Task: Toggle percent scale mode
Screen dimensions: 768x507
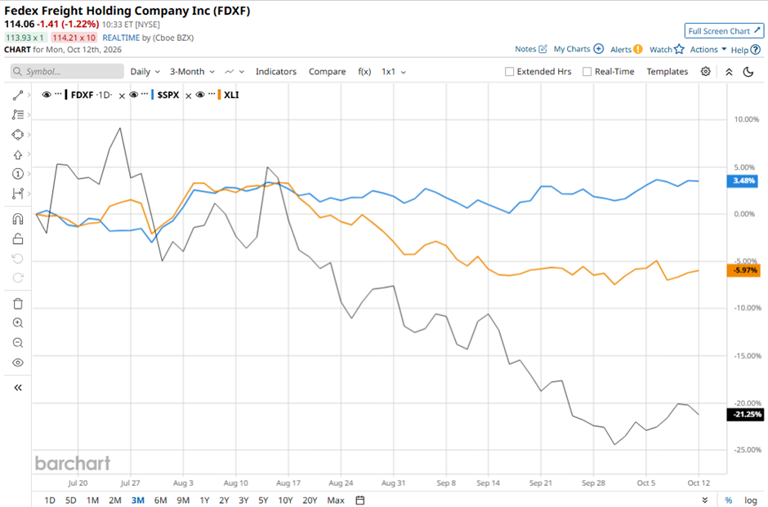Action: pyautogui.click(x=728, y=500)
